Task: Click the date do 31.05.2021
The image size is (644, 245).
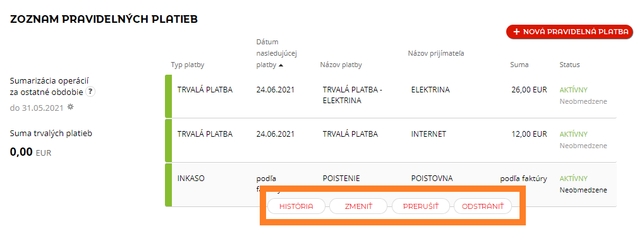Action: [x=37, y=108]
